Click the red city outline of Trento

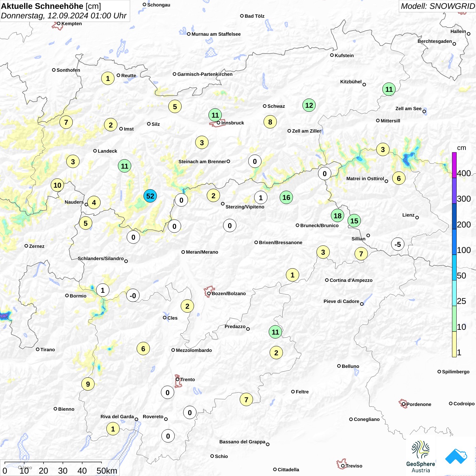178,381
